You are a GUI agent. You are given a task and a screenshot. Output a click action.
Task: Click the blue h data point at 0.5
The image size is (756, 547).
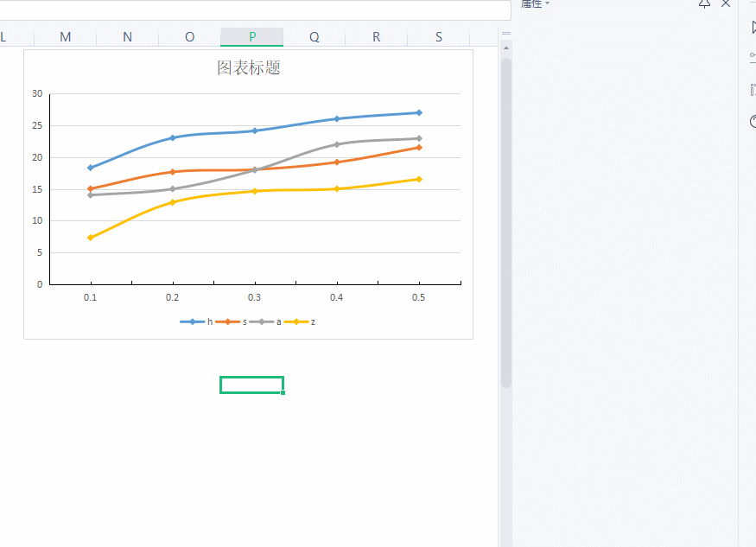coord(419,113)
